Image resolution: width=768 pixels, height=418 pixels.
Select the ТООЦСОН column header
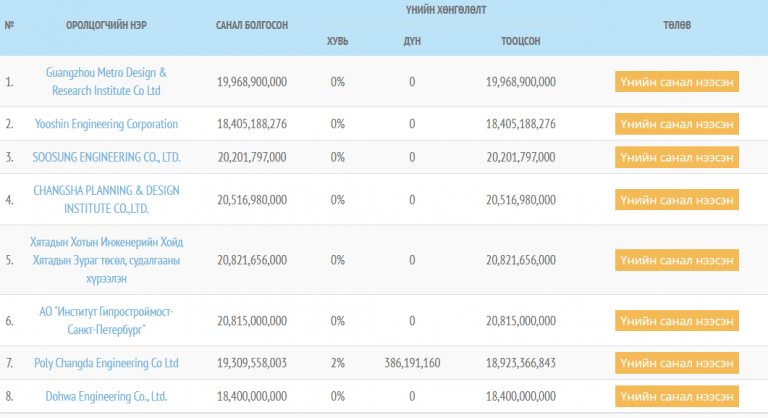pyautogui.click(x=521, y=41)
